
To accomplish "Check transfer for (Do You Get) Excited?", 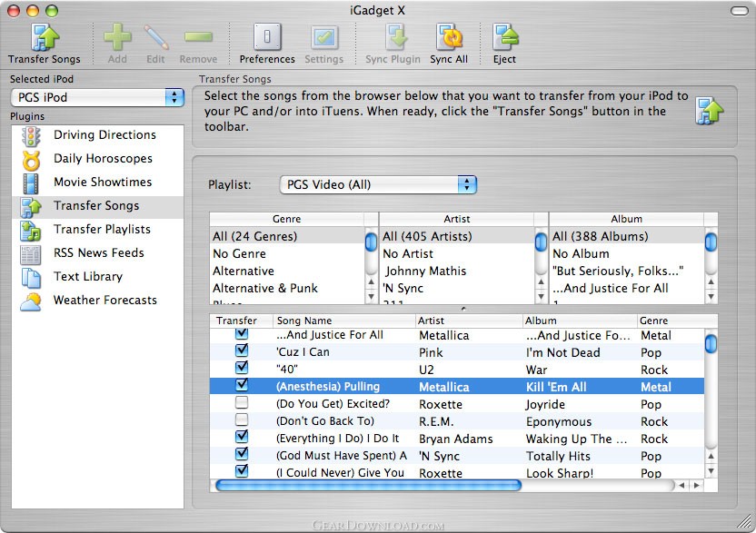I will tap(242, 402).
